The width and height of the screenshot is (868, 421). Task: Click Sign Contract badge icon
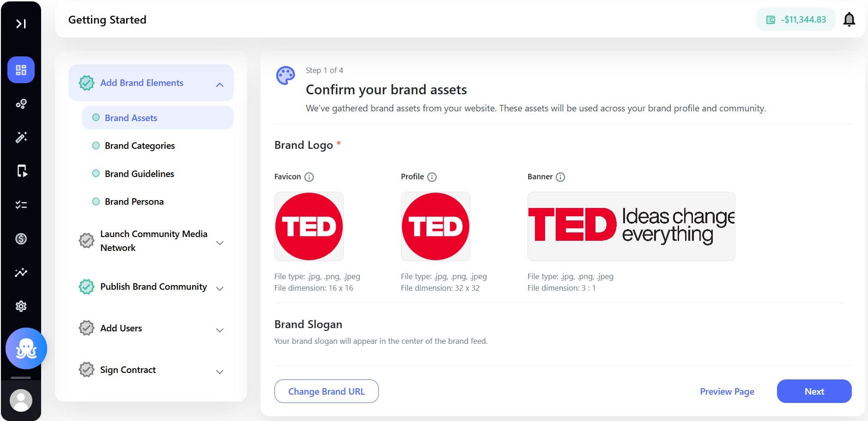(86, 370)
